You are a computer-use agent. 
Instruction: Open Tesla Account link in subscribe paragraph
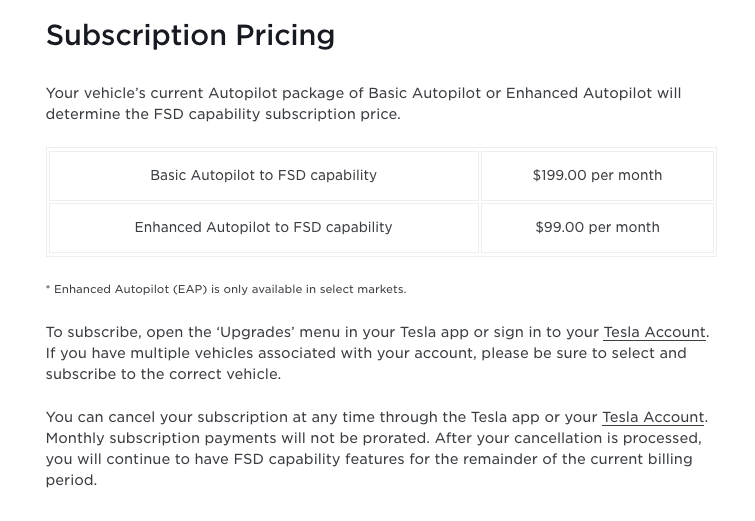654,332
